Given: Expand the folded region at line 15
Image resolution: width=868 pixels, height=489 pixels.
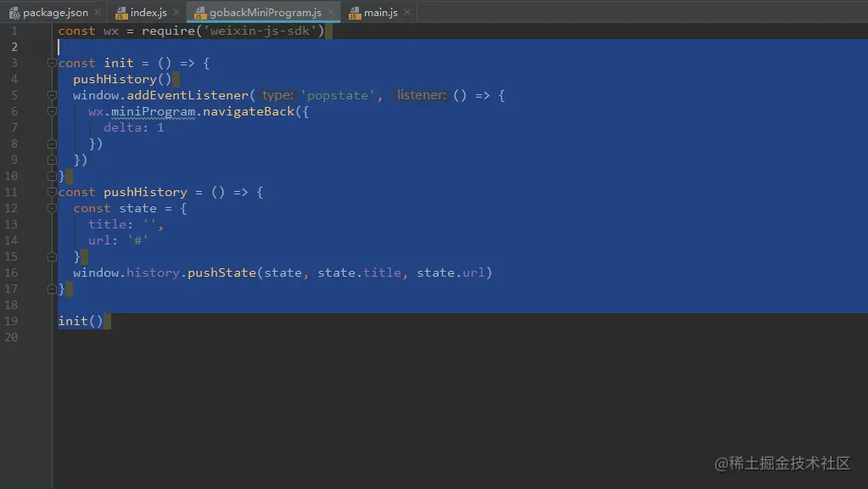Looking at the screenshot, I should (52, 256).
